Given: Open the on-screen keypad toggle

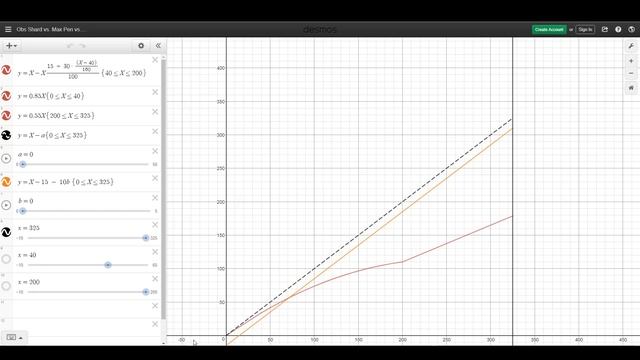Looking at the screenshot, I should point(14,337).
